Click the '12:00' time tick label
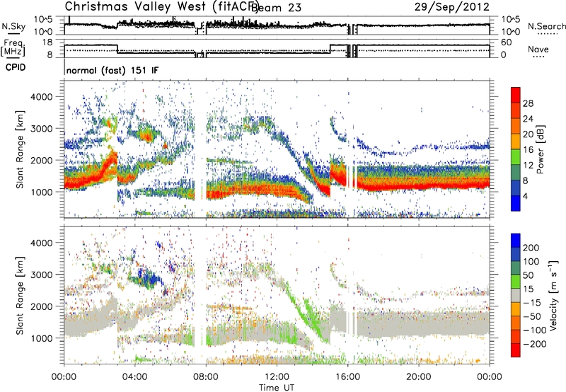This screenshot has width=566, height=392. coord(277,377)
